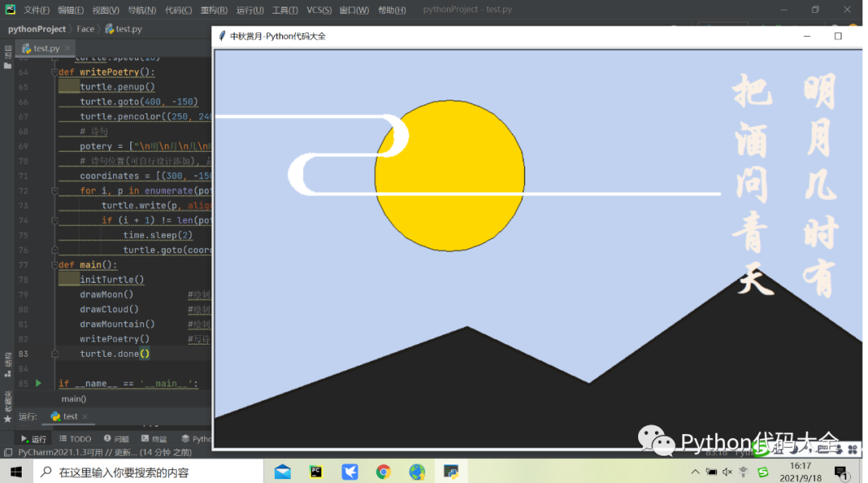This screenshot has width=868, height=483.
Task: Open the 重构(R) menu
Action: pyautogui.click(x=214, y=10)
